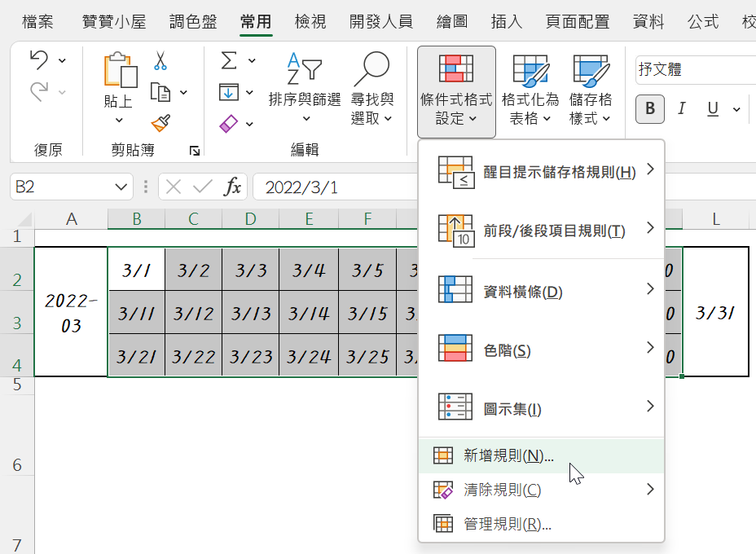This screenshot has width=756, height=554.
Task: Open the 儲存格樣式 dropdown
Action: click(x=590, y=90)
